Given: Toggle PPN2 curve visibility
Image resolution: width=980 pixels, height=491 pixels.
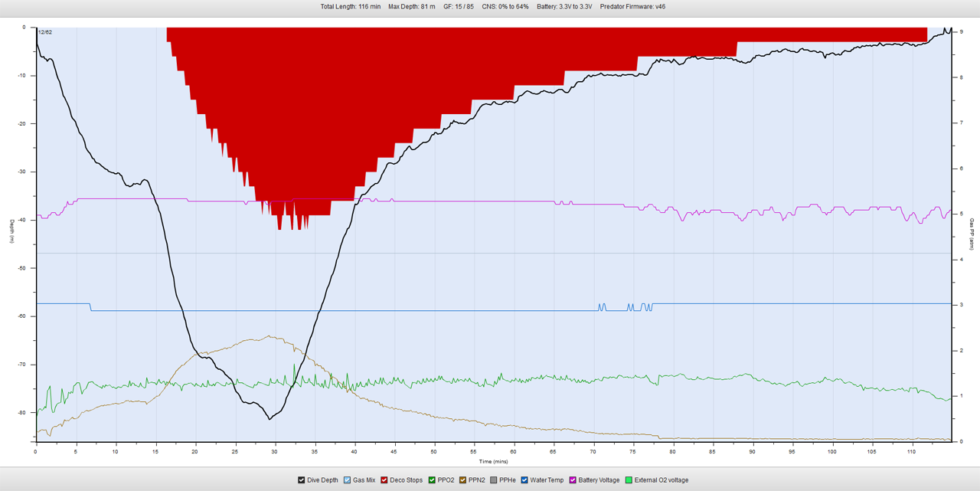Looking at the screenshot, I should click(463, 480).
